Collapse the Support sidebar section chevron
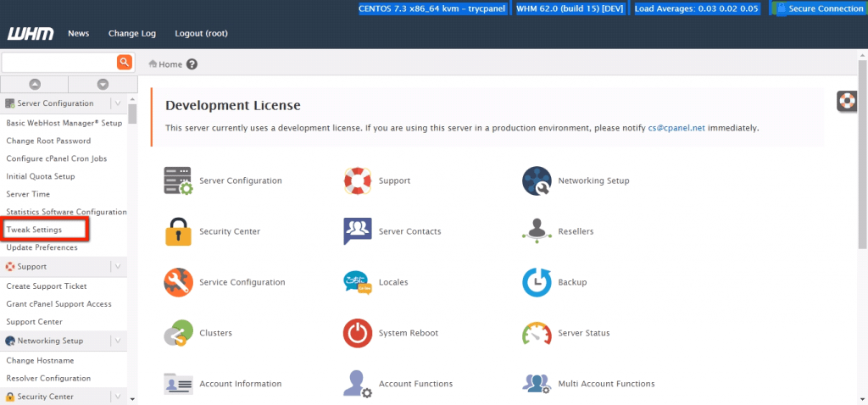Viewport: 868px width, 405px height. point(118,267)
